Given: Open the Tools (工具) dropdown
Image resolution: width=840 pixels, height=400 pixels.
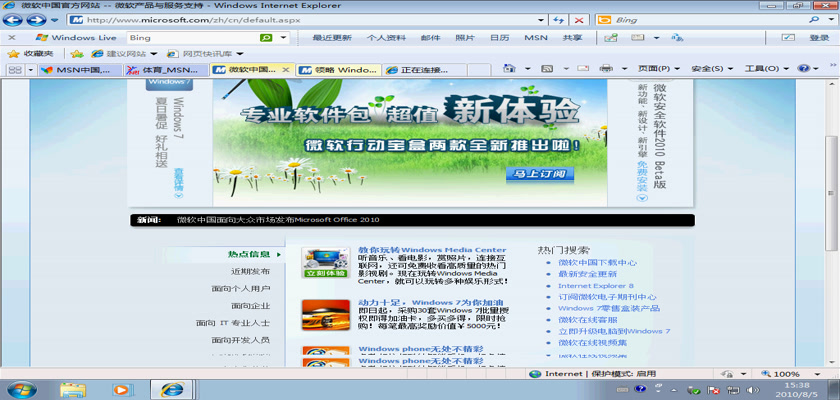Looking at the screenshot, I should tap(765, 69).
